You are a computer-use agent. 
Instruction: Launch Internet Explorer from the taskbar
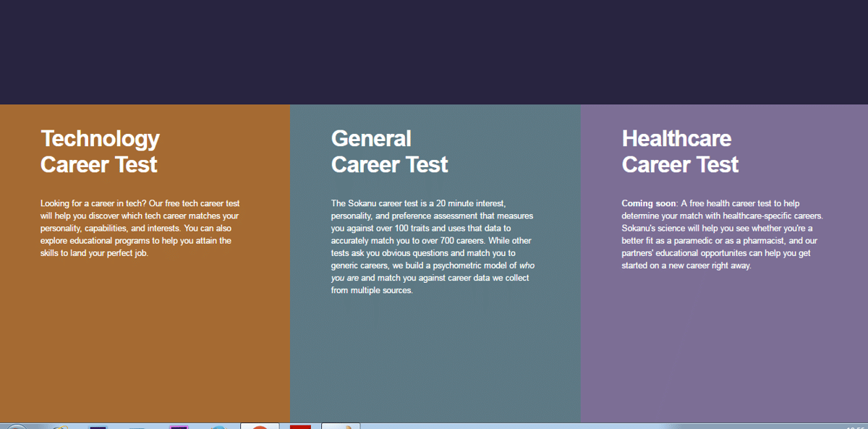[59, 427]
